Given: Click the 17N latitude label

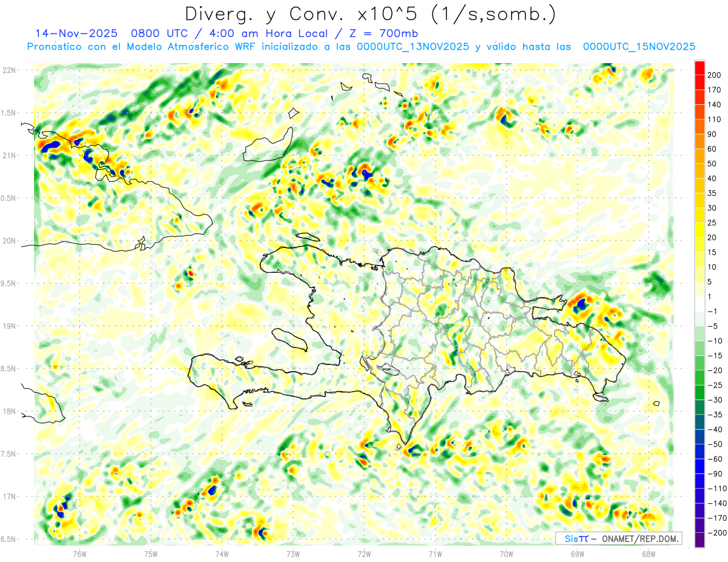Looking at the screenshot, I should tap(9, 496).
